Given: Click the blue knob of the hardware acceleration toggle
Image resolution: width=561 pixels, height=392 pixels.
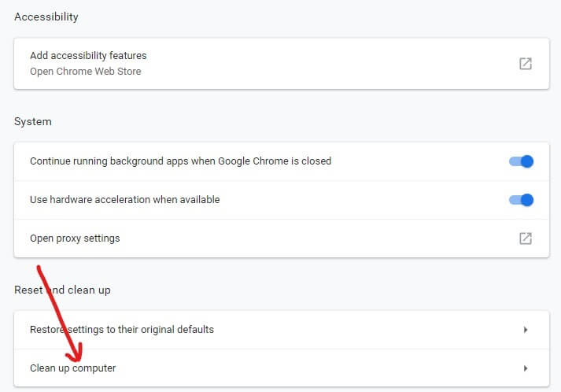Looking at the screenshot, I should 527,200.
